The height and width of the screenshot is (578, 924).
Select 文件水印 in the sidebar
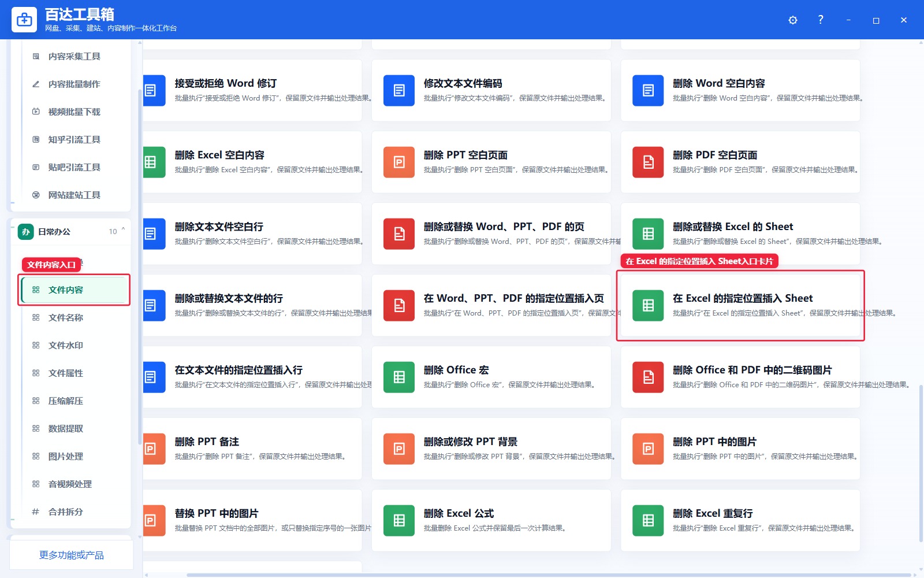click(74, 345)
